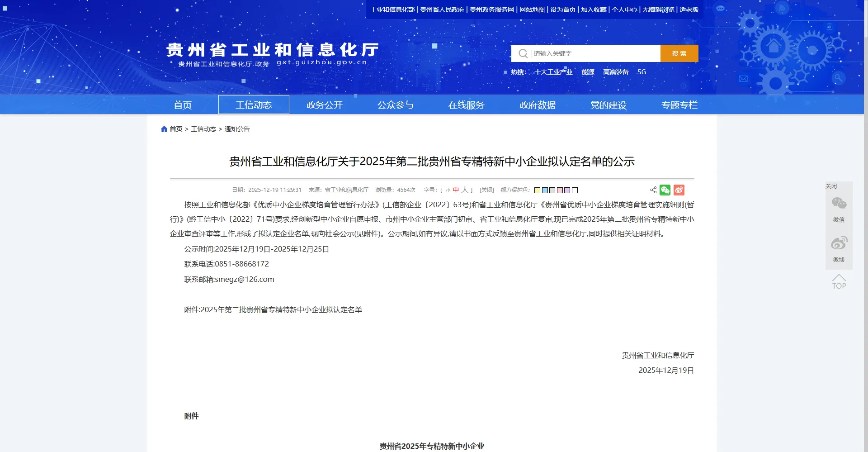Share article via green WeChat icon under title
This screenshot has height=452, width=868.
point(665,190)
